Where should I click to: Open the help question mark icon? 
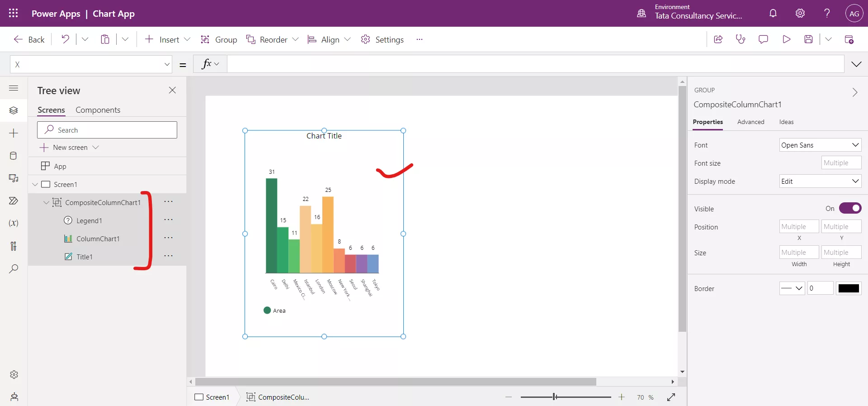coord(827,13)
